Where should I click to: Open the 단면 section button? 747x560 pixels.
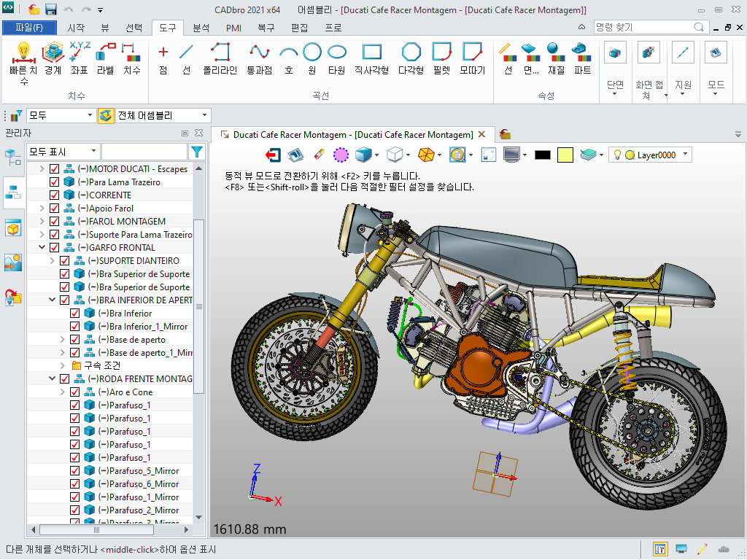click(x=615, y=69)
